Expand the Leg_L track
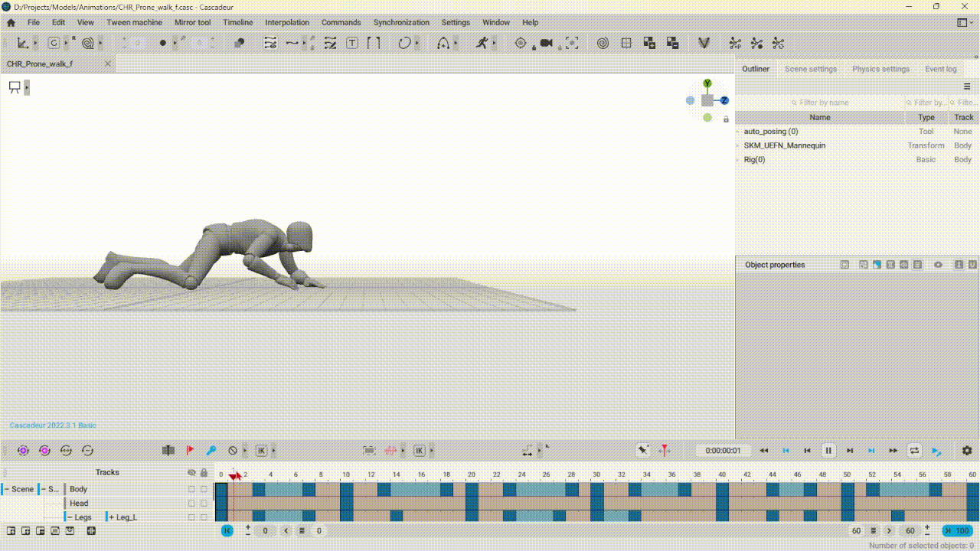Screen dimensions: 980x551 [112, 517]
